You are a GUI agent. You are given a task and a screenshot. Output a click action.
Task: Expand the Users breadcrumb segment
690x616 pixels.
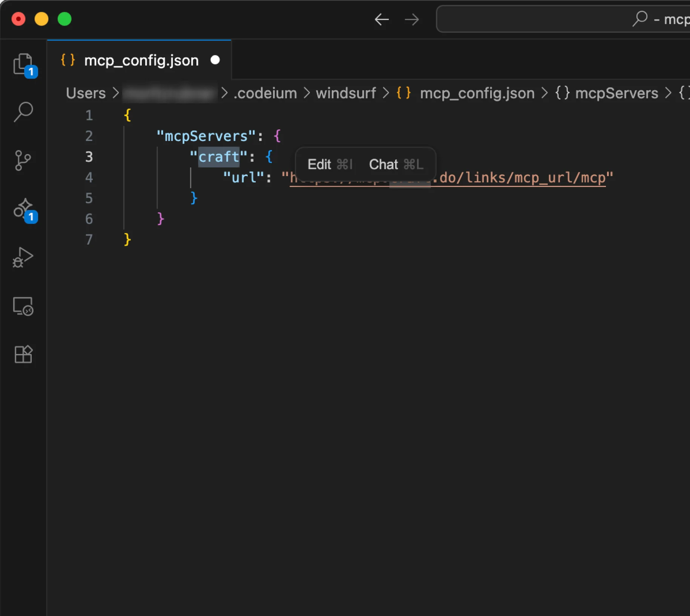coord(86,93)
